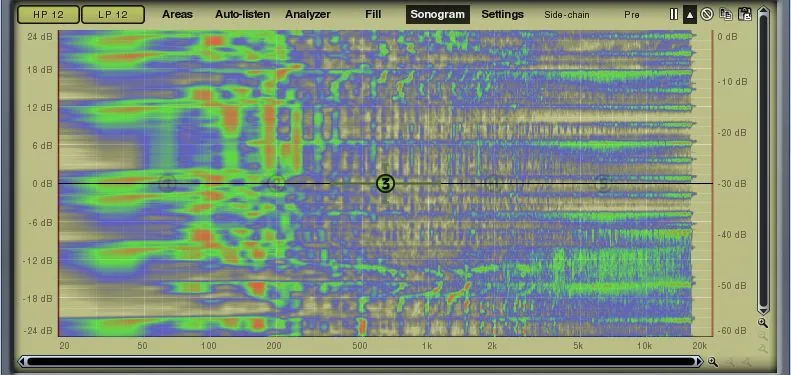
Task: Click the 18 dB gain label
Action: point(39,70)
